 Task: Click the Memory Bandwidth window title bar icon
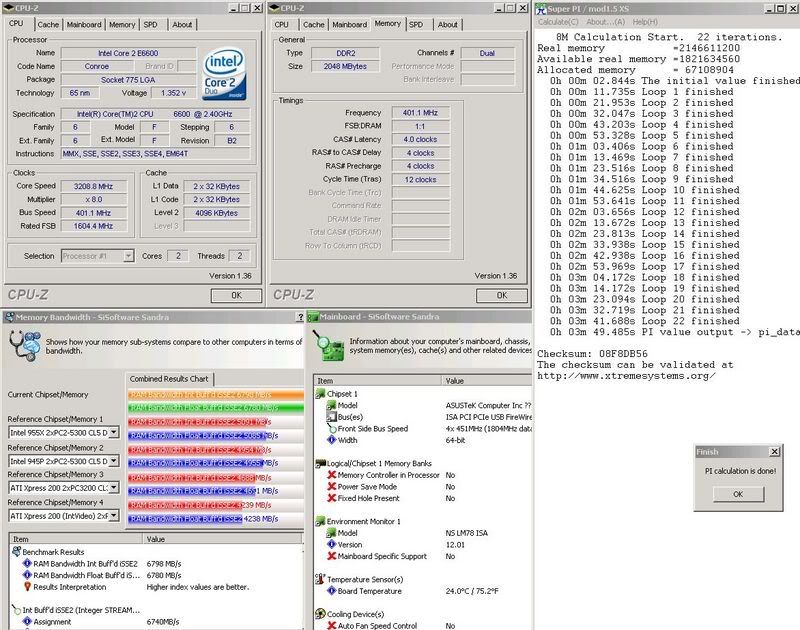[x=9, y=317]
